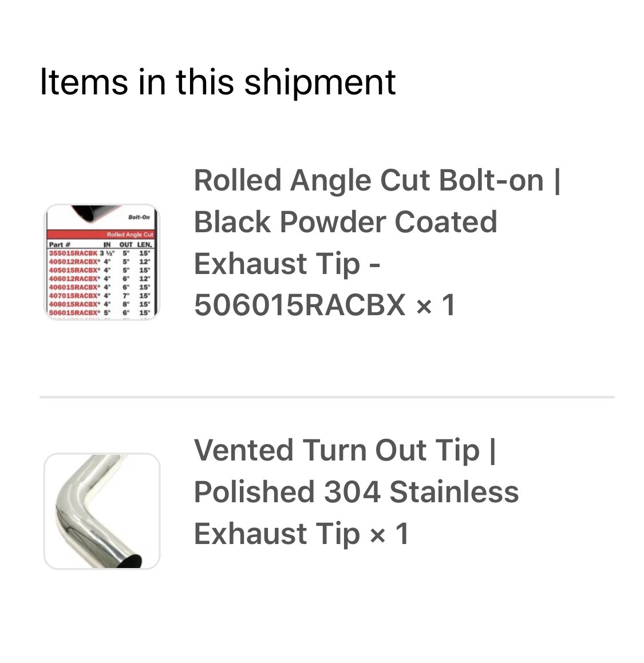
Task: Click the Bolt-On label in chart thumbnail
Action: (139, 217)
